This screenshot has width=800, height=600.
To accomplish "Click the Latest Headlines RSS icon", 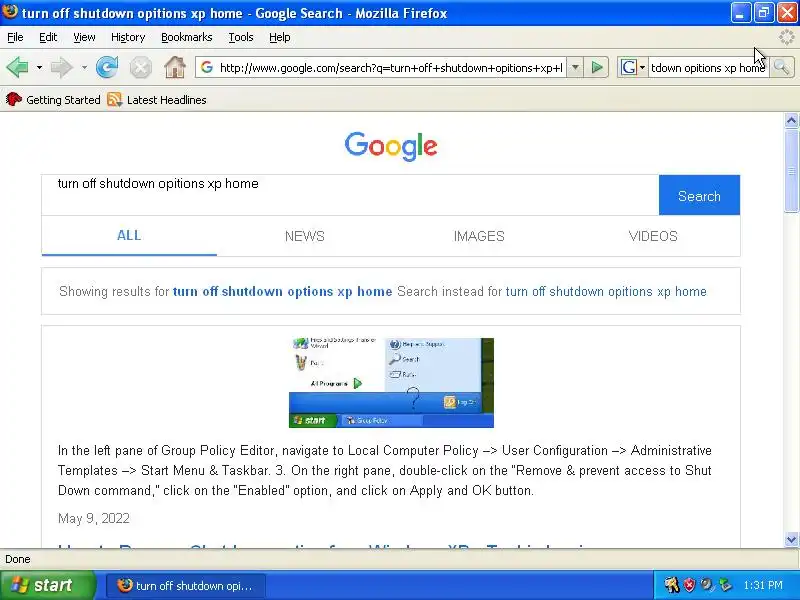I will point(114,99).
